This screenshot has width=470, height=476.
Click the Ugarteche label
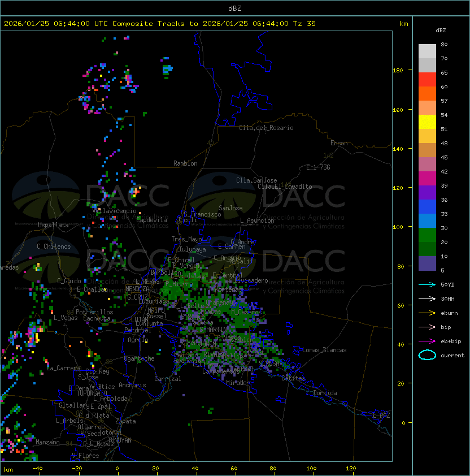pyautogui.click(x=140, y=358)
